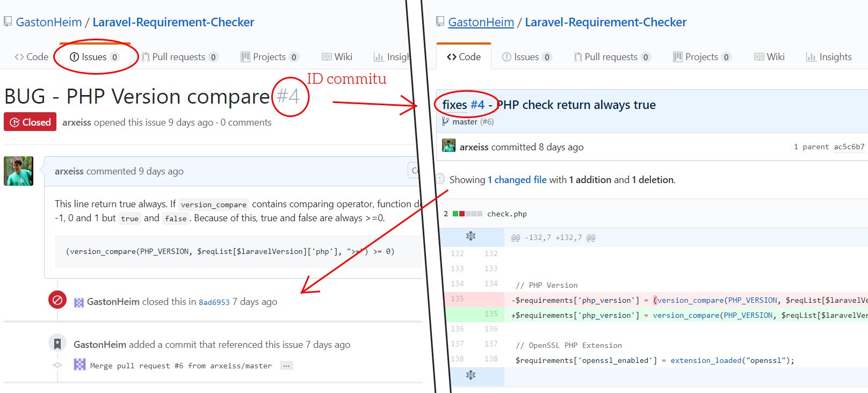Click Laravel-Requirement-Checker repo link in left header
Screen dimensions: 868x393
pos(173,22)
